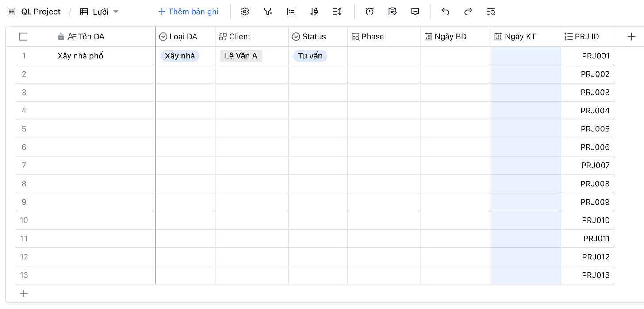Open the Status column header

click(318, 37)
